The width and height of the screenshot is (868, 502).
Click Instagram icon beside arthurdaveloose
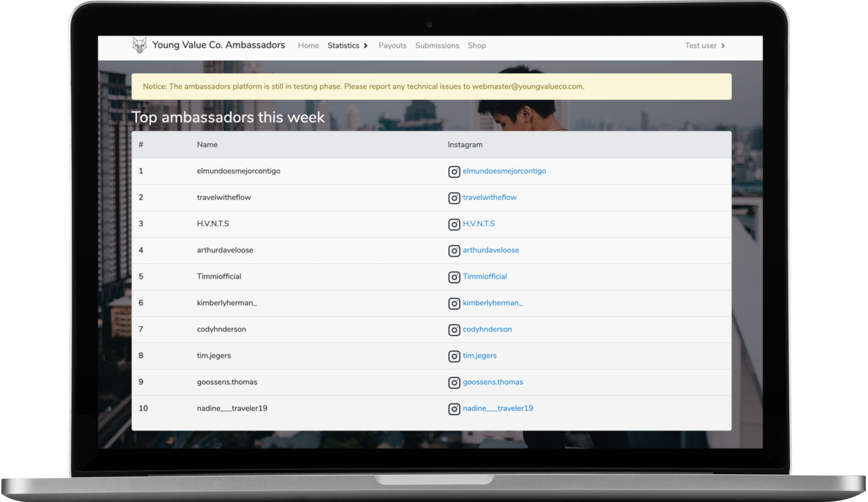pyautogui.click(x=454, y=251)
